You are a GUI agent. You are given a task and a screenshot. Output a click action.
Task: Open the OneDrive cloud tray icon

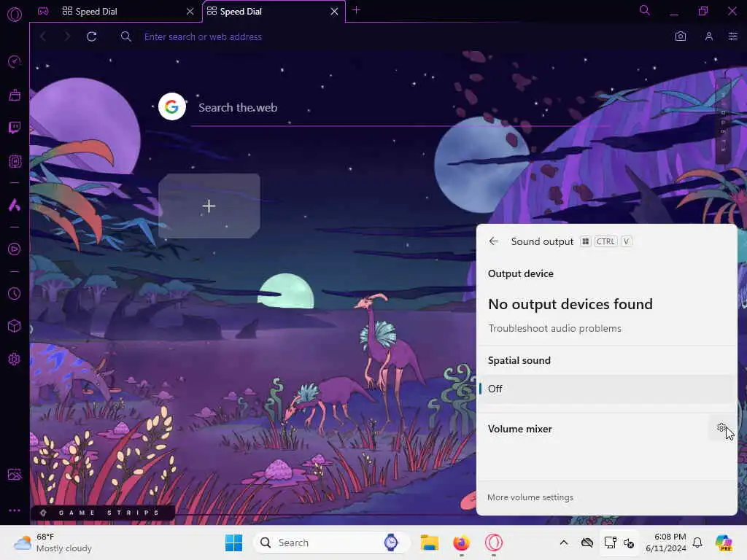click(x=587, y=542)
